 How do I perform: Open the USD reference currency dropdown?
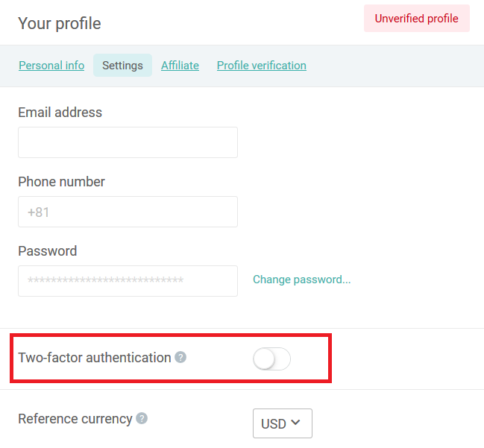coord(282,423)
